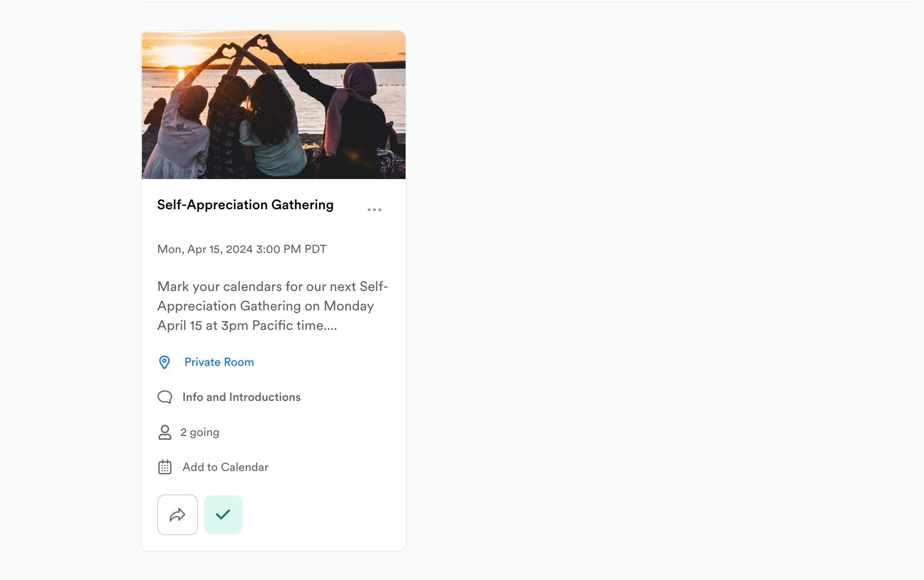Click the event date Mon, Apr 15, 2024
The width and height of the screenshot is (924, 580).
[205, 249]
